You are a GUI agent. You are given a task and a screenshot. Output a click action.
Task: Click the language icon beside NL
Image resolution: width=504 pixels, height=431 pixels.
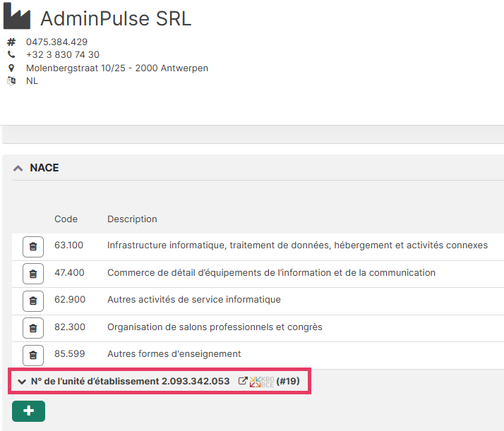[x=11, y=80]
